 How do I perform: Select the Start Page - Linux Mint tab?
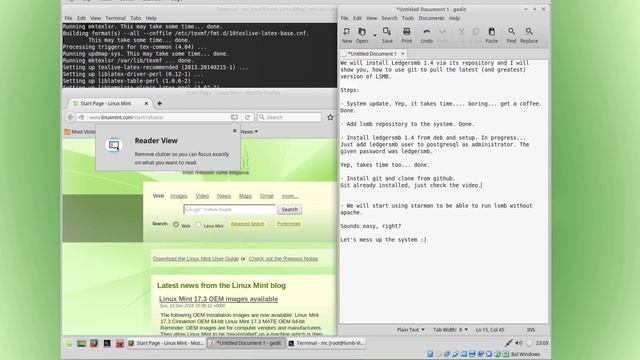(x=109, y=104)
